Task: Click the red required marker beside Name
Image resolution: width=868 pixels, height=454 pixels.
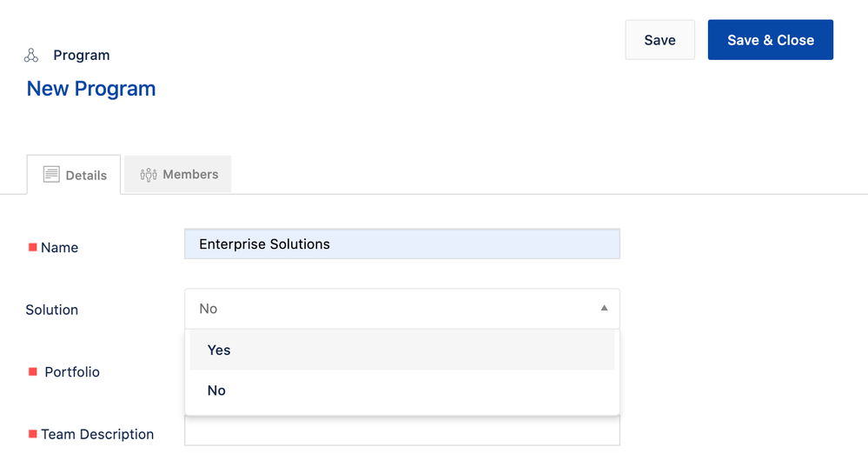Action: coord(33,248)
